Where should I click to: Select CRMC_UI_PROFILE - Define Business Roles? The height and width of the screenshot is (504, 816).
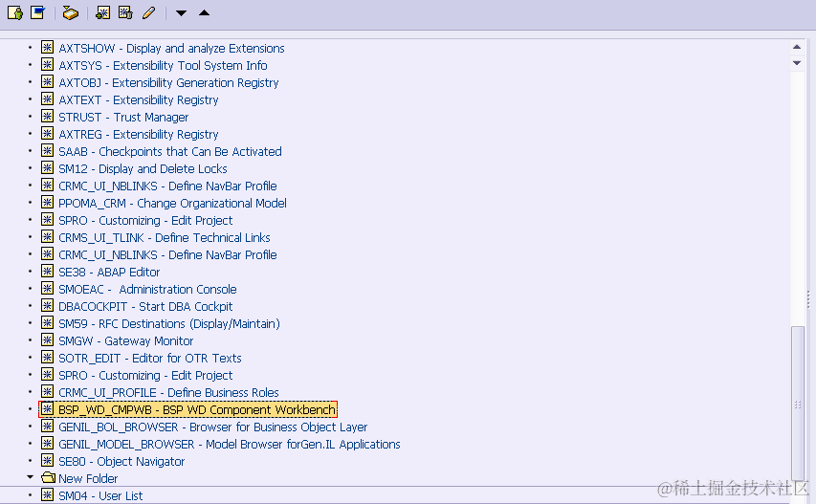[x=168, y=392]
